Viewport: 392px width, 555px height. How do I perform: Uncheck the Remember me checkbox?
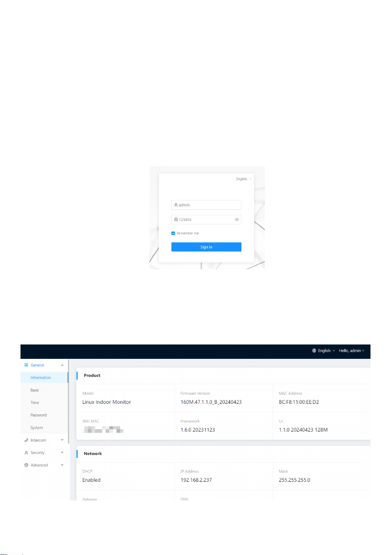pyautogui.click(x=173, y=233)
